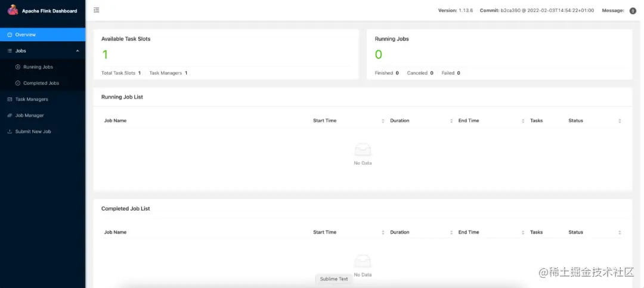Click the Apache Flink Dashboard title
644x288 pixels.
(49, 11)
